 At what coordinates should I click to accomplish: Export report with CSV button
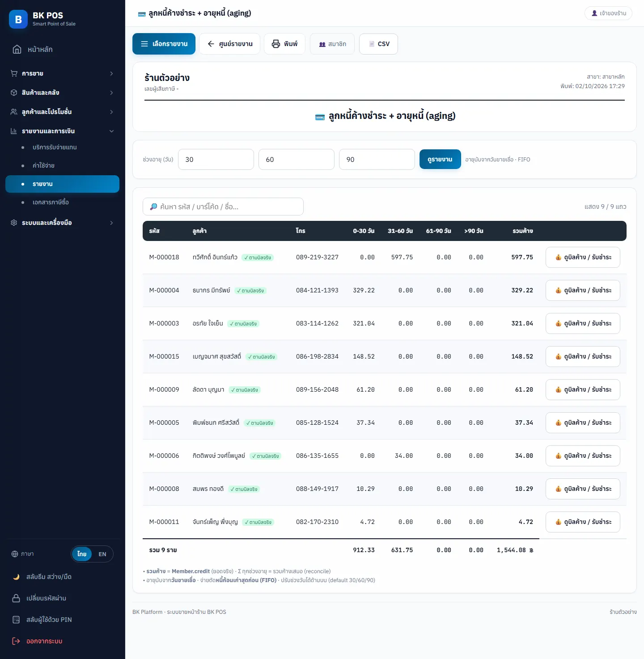click(378, 44)
